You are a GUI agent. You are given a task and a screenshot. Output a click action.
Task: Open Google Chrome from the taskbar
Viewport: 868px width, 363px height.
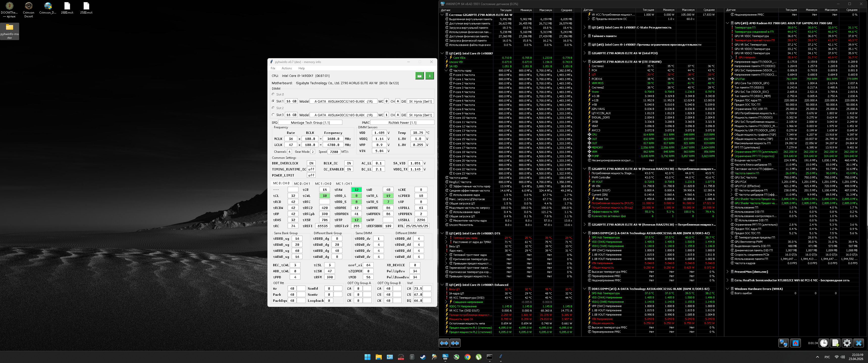467,357
